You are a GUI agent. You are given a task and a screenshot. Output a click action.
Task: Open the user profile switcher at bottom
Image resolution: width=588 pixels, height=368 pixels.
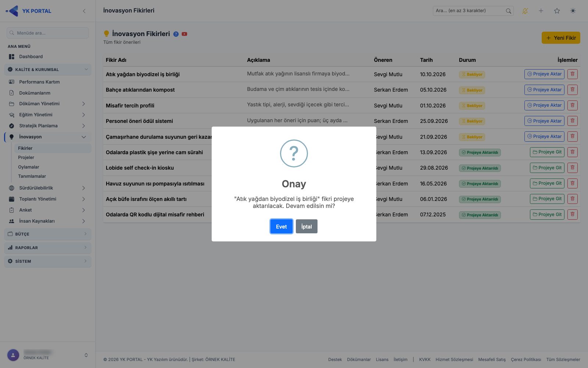pos(48,355)
